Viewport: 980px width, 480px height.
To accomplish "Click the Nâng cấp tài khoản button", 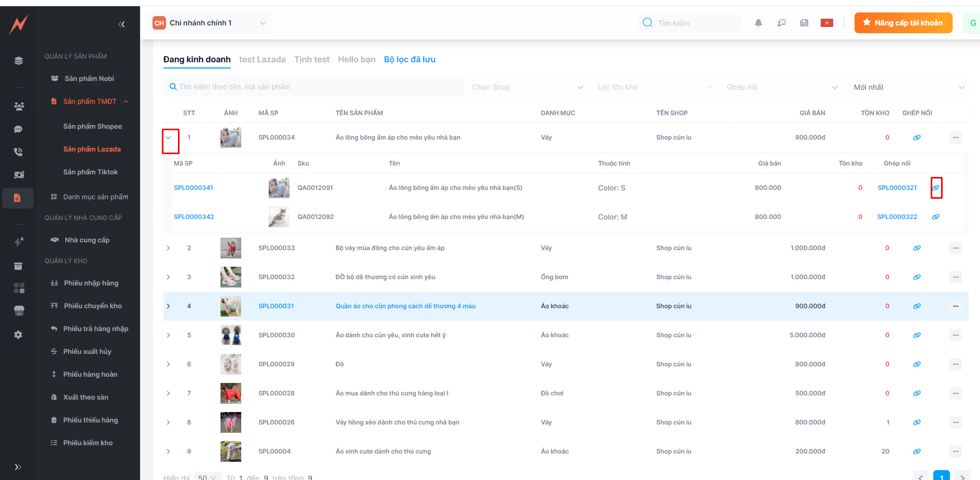I will [903, 23].
